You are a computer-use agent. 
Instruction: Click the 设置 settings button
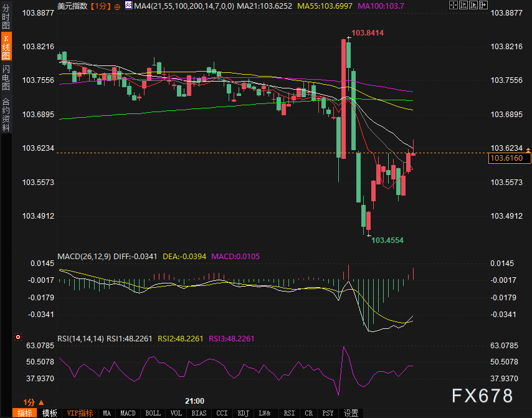[x=351, y=413]
